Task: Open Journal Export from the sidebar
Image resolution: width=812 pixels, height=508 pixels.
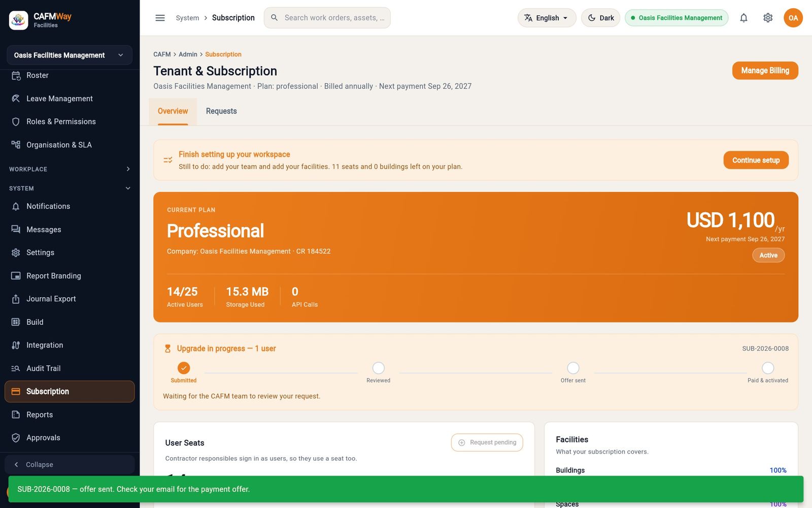Action: pos(70,299)
